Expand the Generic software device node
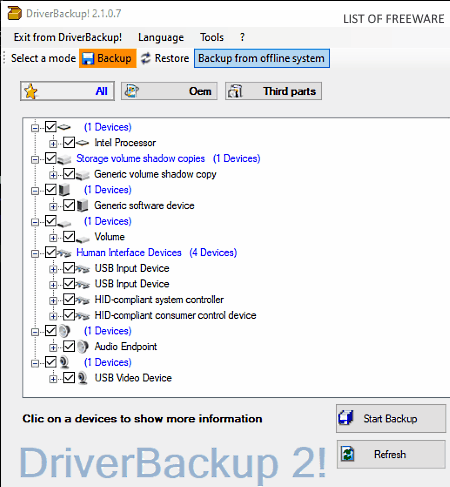 [x=53, y=206]
